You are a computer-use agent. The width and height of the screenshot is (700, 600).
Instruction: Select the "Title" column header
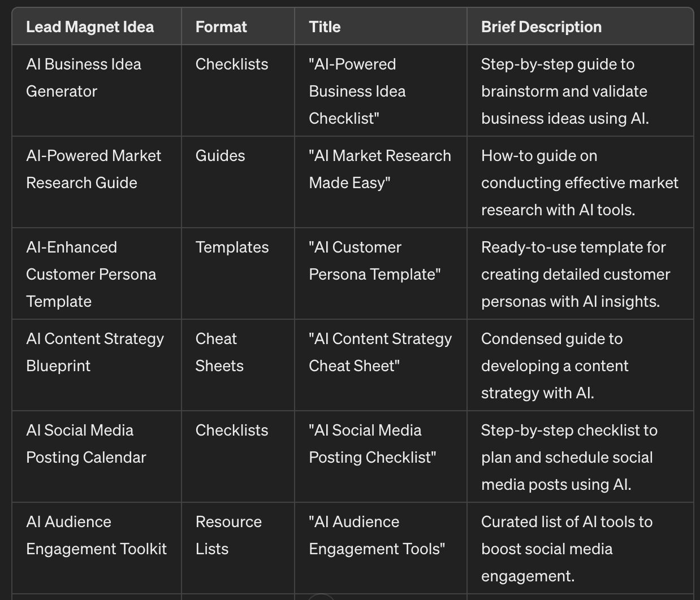coord(325,27)
